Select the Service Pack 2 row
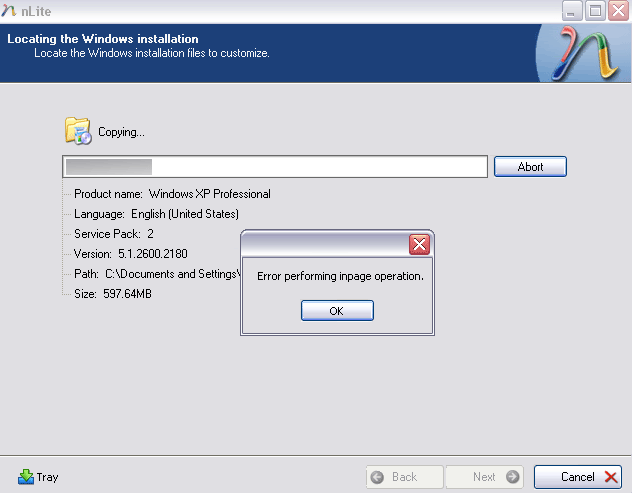This screenshot has width=632, height=493. coord(114,234)
